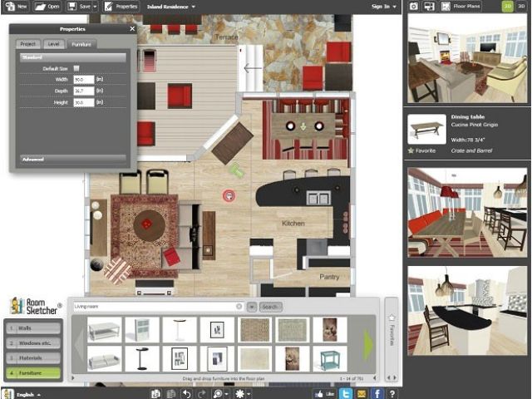The height and width of the screenshot is (399, 532).
Task: Select the Walls mode in sidebar
Action: (32, 328)
